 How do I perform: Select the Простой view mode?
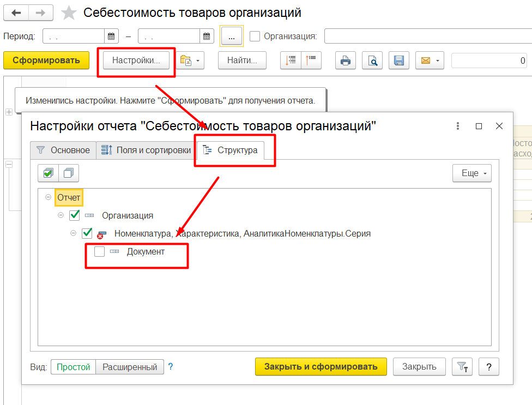tap(73, 367)
